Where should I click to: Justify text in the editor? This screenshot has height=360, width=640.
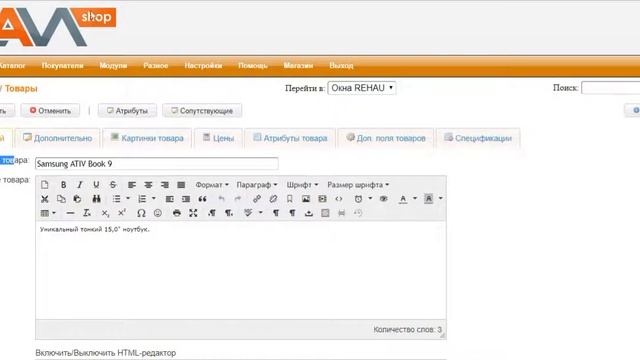point(181,185)
